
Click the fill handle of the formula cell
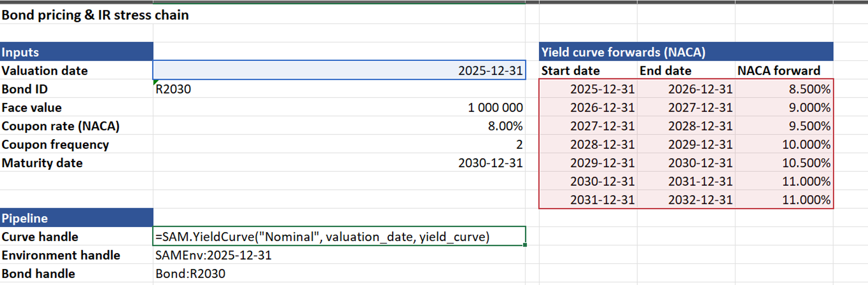coord(525,245)
